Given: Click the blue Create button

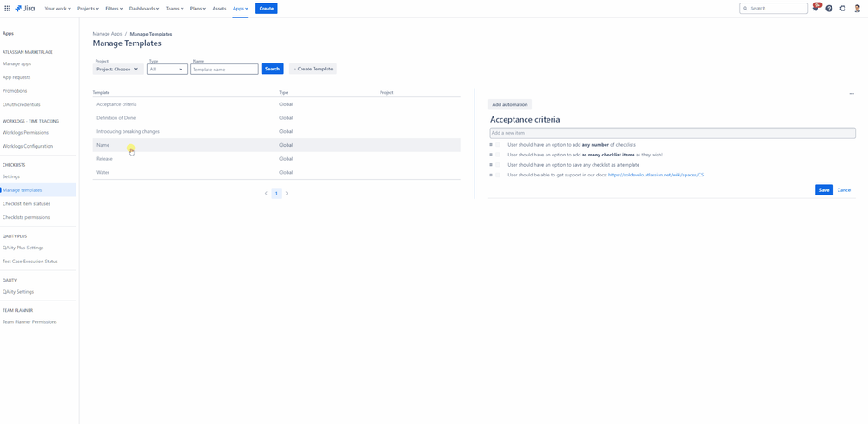Looking at the screenshot, I should pyautogui.click(x=266, y=9).
